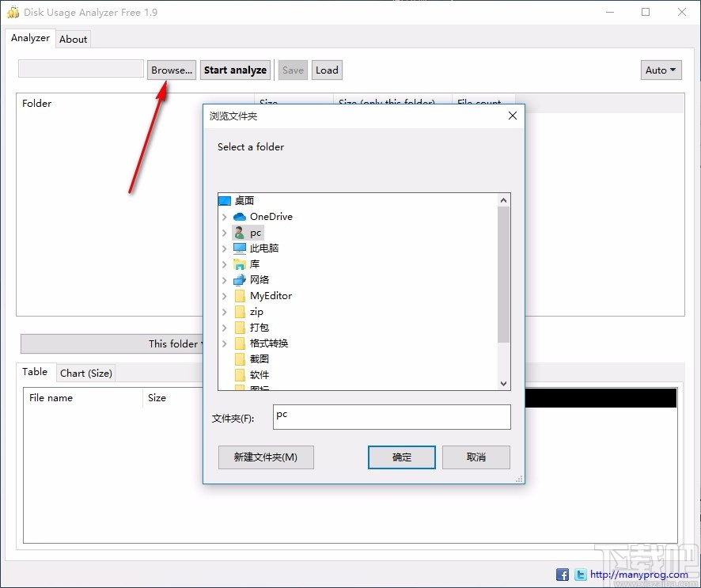The width and height of the screenshot is (701, 588).
Task: Open the Chart (Size) tab
Action: (85, 373)
